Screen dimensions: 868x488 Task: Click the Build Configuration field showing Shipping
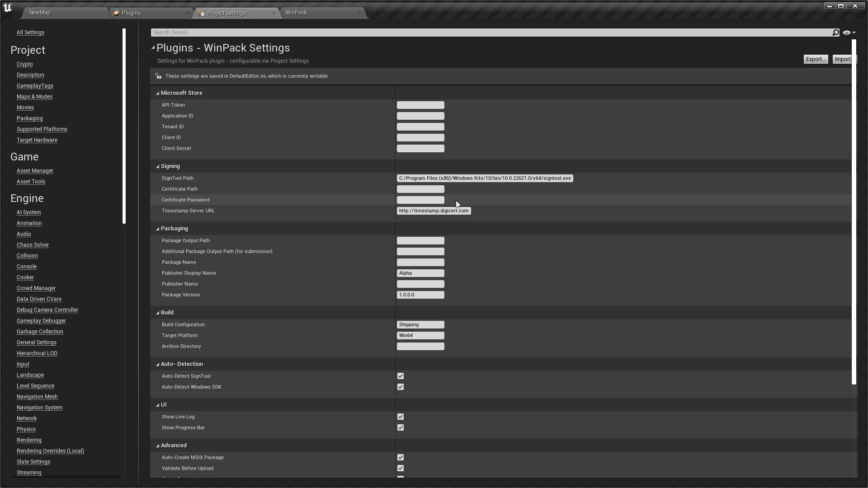pos(420,324)
